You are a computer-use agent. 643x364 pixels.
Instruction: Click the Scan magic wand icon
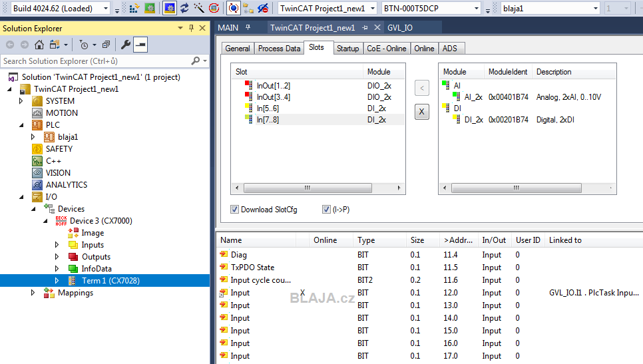point(199,8)
